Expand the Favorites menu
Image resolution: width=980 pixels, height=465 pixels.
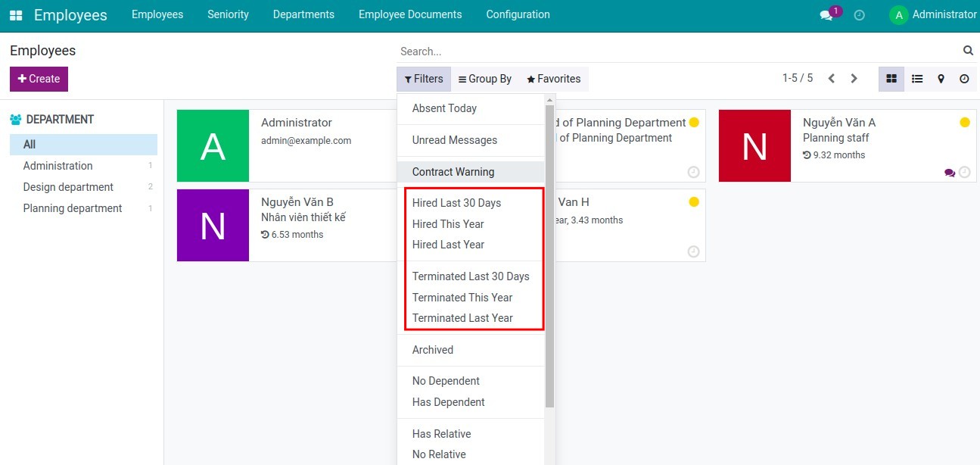tap(554, 78)
